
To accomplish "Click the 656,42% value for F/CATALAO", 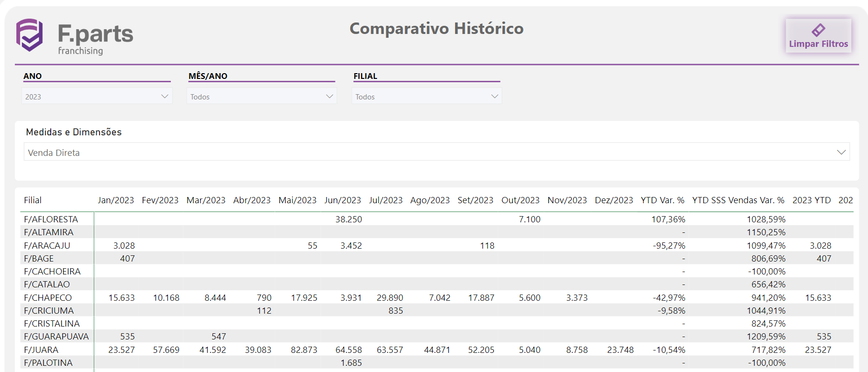I will 768,284.
